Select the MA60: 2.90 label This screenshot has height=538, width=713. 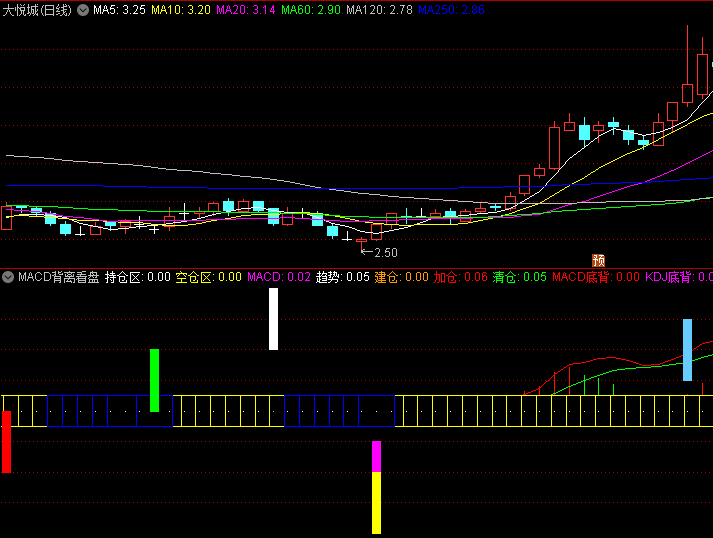pyautogui.click(x=311, y=10)
